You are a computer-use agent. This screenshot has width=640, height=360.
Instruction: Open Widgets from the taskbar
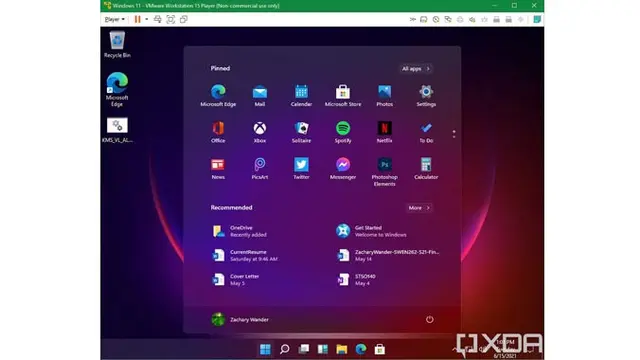323,349
